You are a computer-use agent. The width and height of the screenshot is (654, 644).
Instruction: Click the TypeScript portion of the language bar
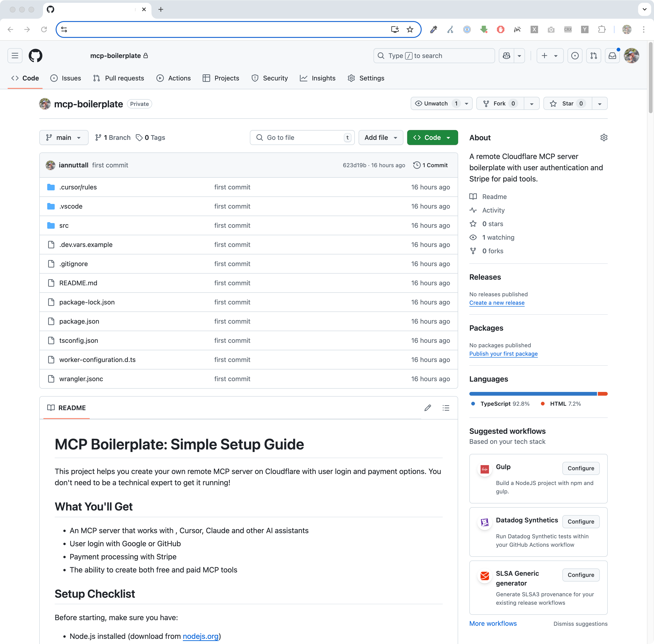pos(531,393)
